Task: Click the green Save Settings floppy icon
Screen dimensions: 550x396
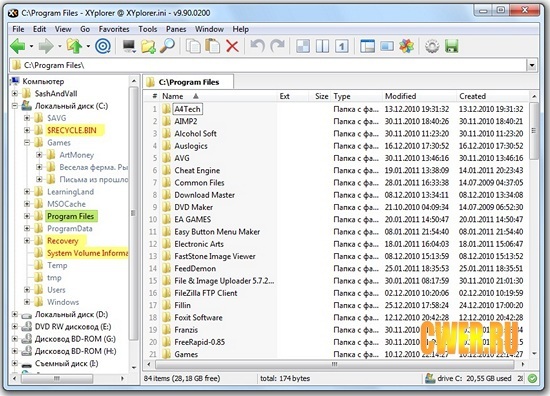Action: (451, 46)
